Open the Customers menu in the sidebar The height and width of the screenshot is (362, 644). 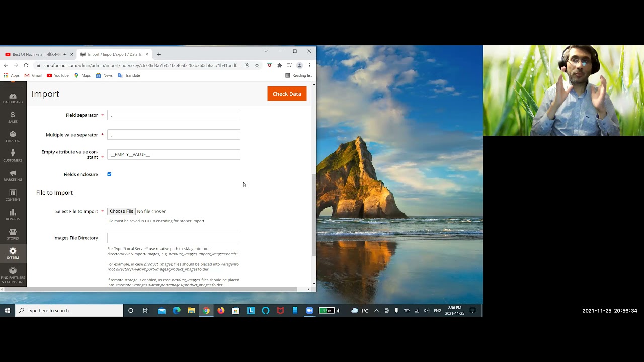click(x=13, y=156)
